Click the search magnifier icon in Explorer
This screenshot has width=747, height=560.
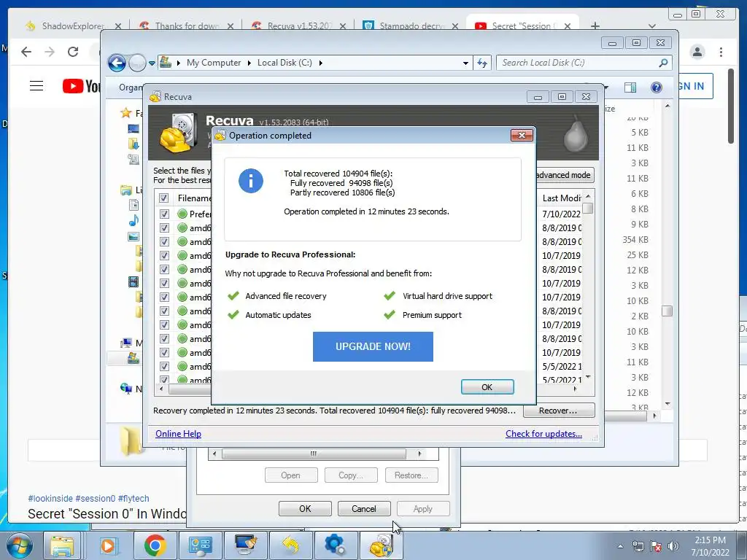[663, 63]
